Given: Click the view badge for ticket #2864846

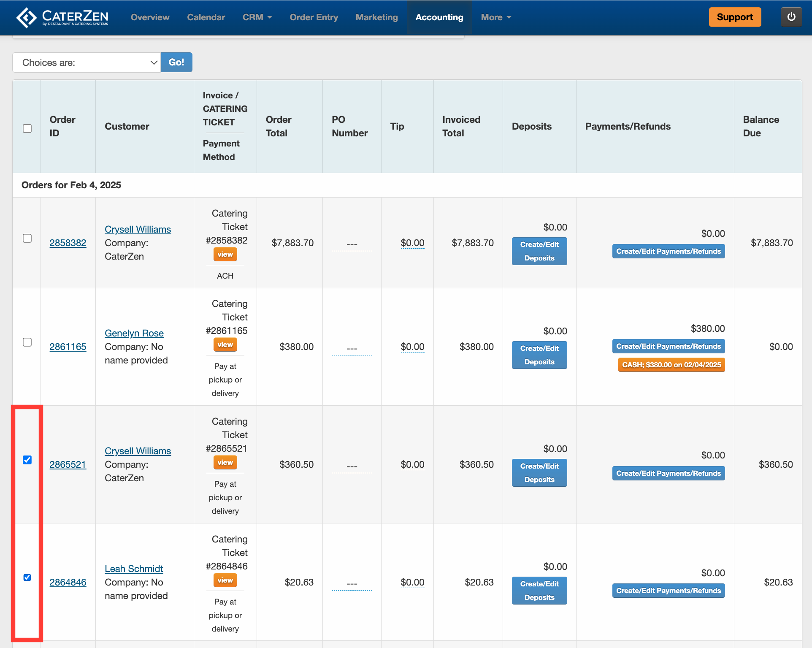Looking at the screenshot, I should click(225, 580).
